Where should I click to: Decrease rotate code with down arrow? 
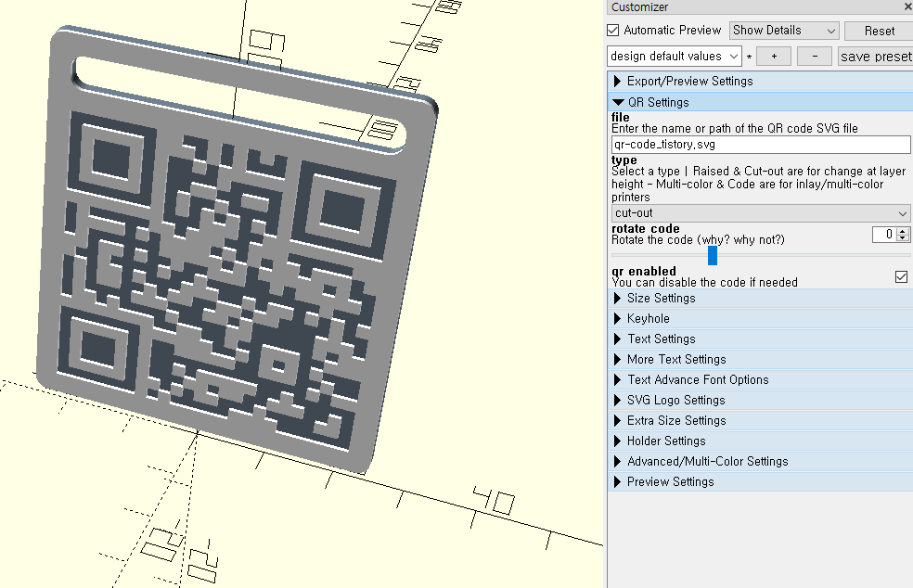point(903,238)
